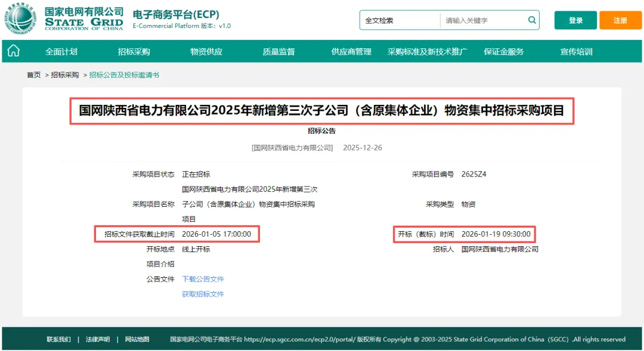
Task: Click the 采购类型 value 物资
Action: coord(468,204)
